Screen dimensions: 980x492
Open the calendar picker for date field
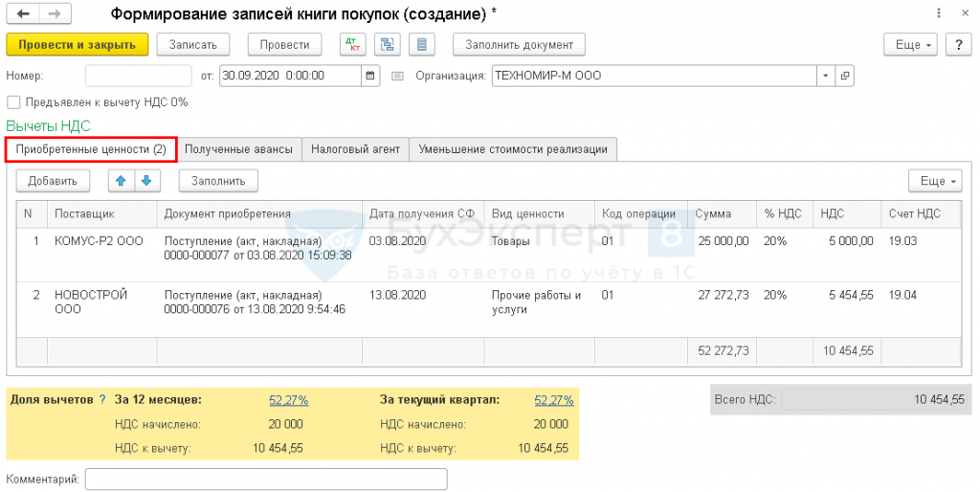click(370, 76)
